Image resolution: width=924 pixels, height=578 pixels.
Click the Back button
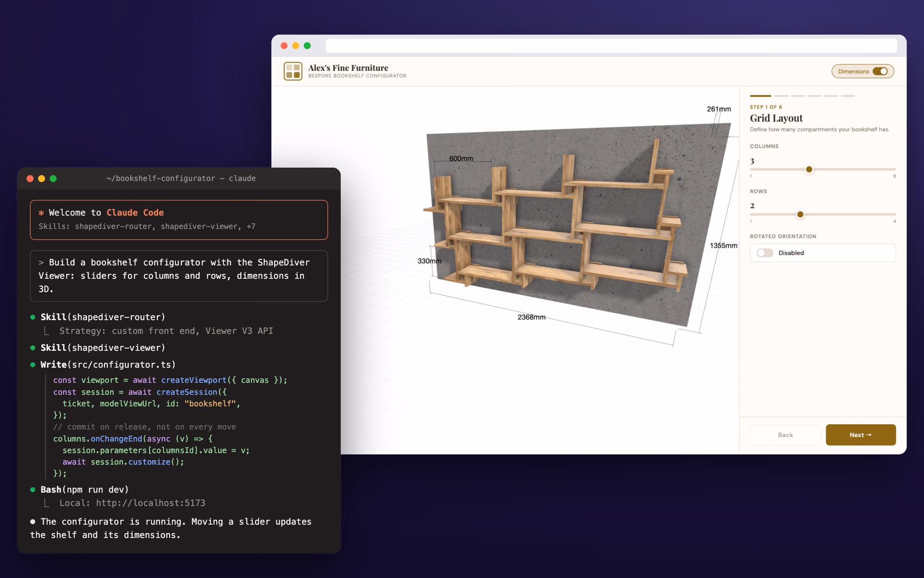pos(785,435)
